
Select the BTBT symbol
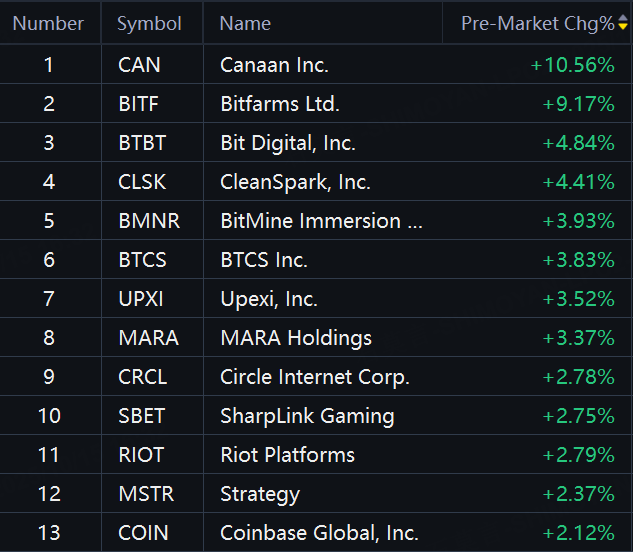coord(142,143)
